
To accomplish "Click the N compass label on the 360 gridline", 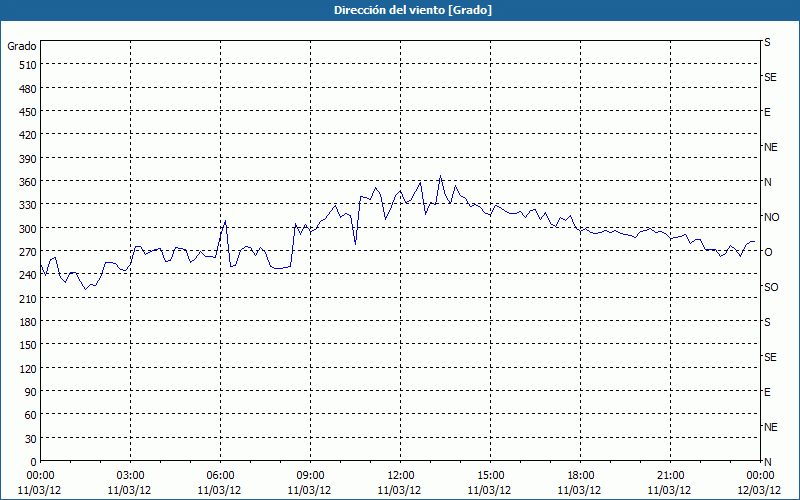I will tap(768, 182).
